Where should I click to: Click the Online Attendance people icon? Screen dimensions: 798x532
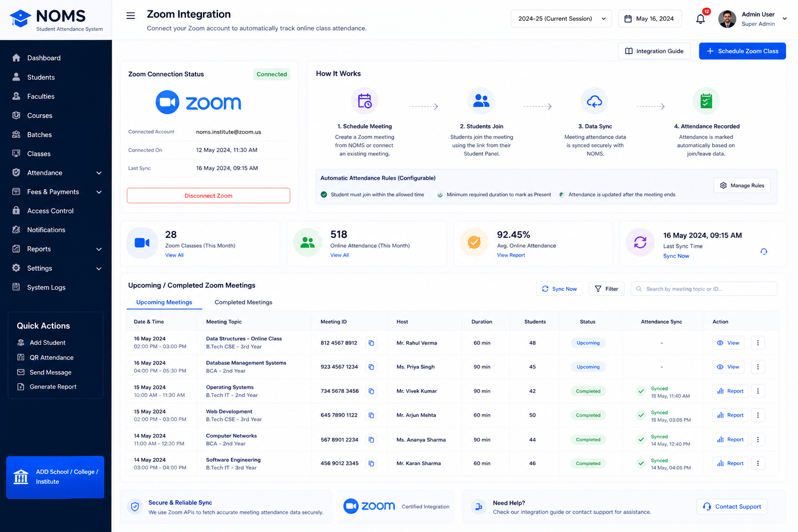[308, 243]
